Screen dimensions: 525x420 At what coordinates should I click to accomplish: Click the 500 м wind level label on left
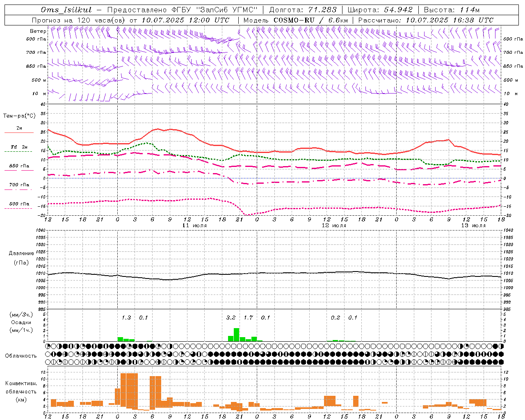39,80
